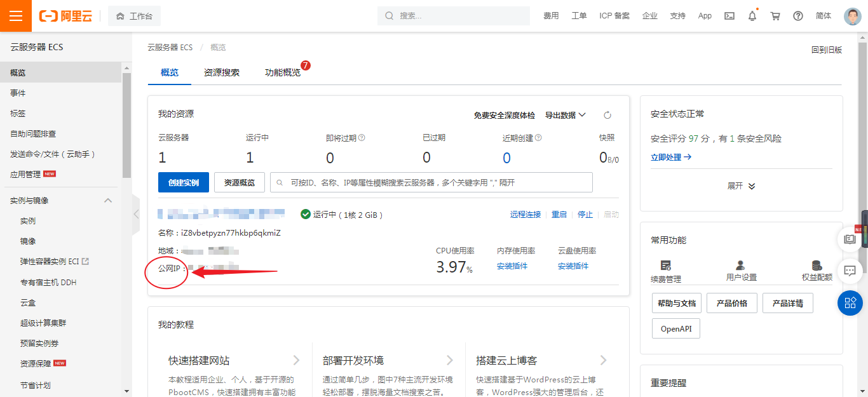
Task: Click 回到旧版 link
Action: click(827, 50)
